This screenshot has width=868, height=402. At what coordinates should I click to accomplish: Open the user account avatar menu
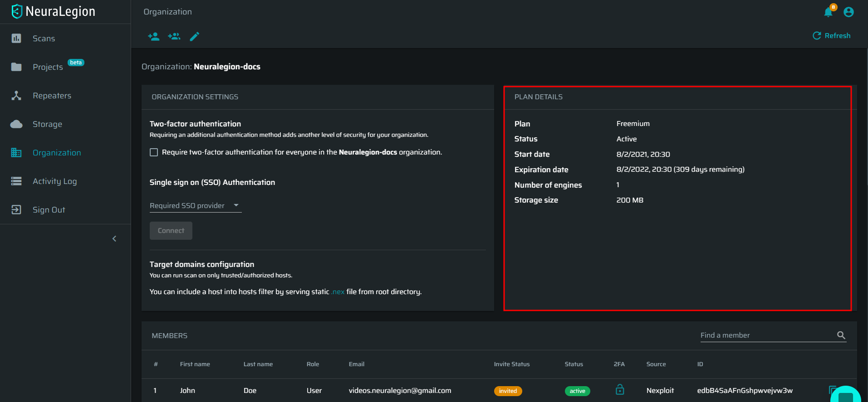point(848,12)
